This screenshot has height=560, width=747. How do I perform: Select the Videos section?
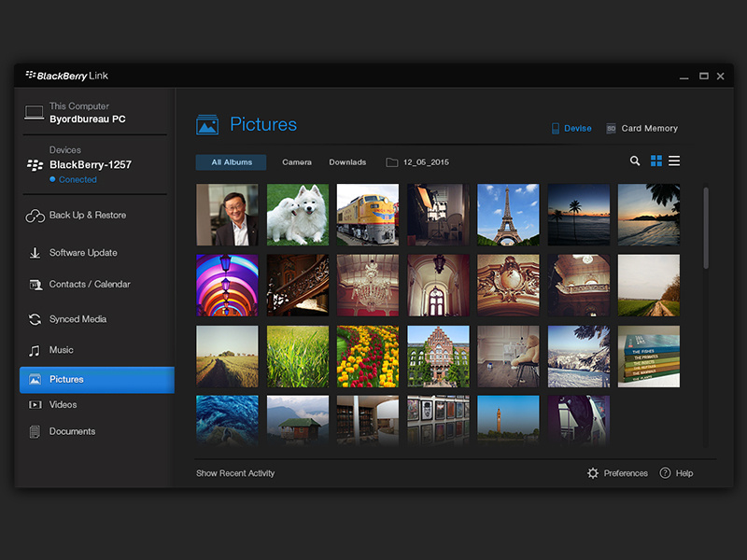63,405
